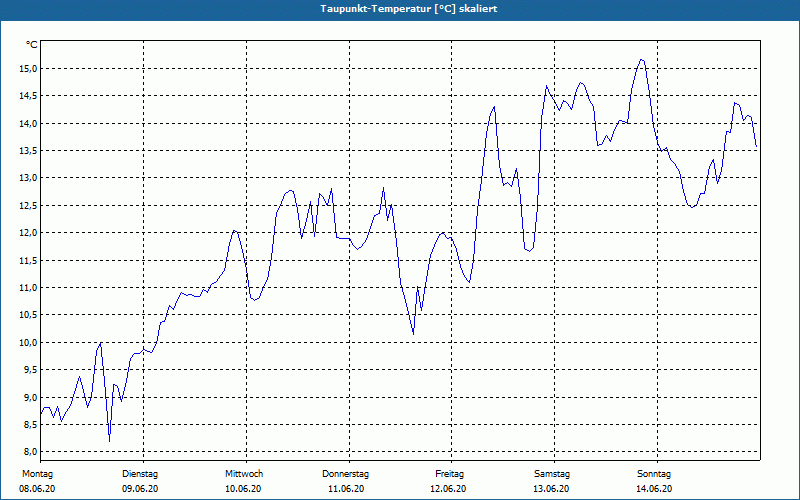Screen dimensions: 800x500
Task: Click the Montag day label
Action: (x=37, y=474)
